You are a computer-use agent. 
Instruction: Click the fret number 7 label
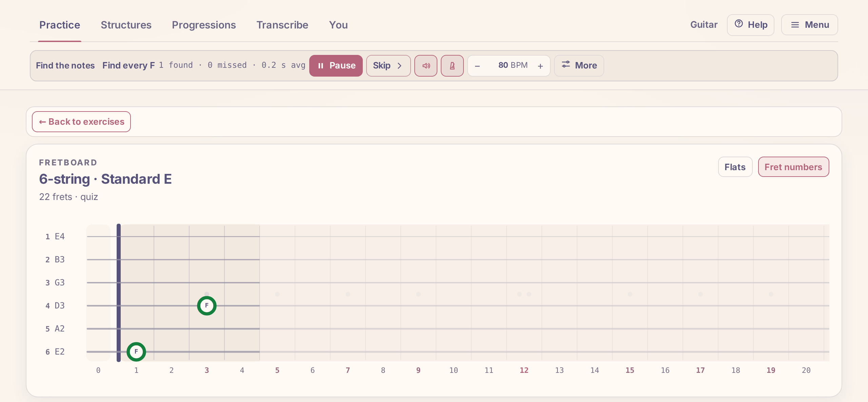click(348, 370)
